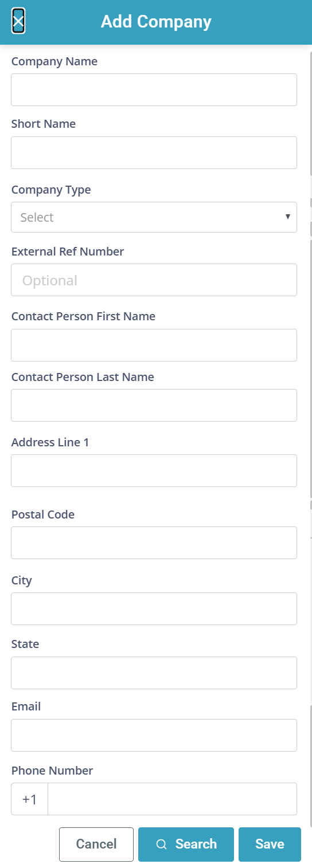Focus the Short Name input box
312x868 pixels.
154,152
